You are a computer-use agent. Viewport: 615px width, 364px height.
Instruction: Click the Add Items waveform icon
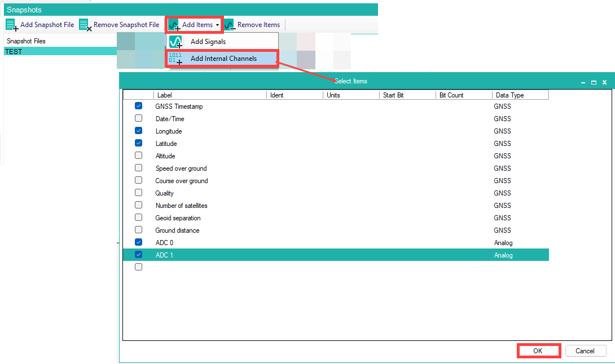(x=174, y=25)
